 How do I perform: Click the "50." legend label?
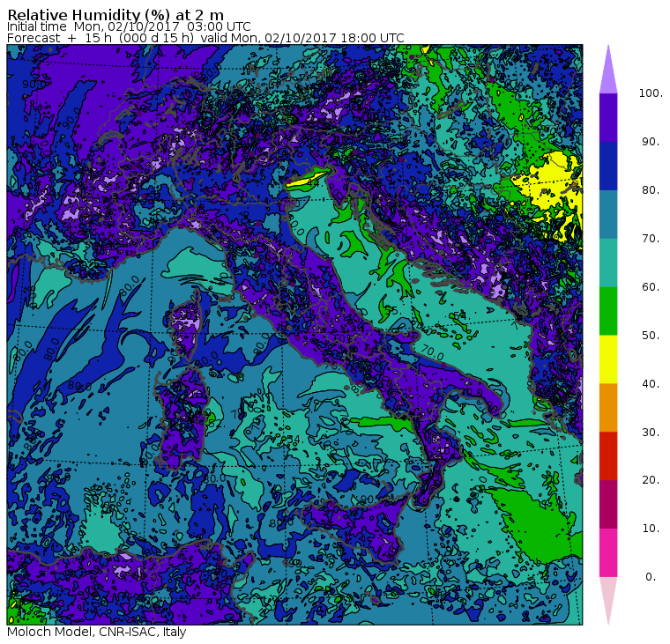pyautogui.click(x=651, y=336)
